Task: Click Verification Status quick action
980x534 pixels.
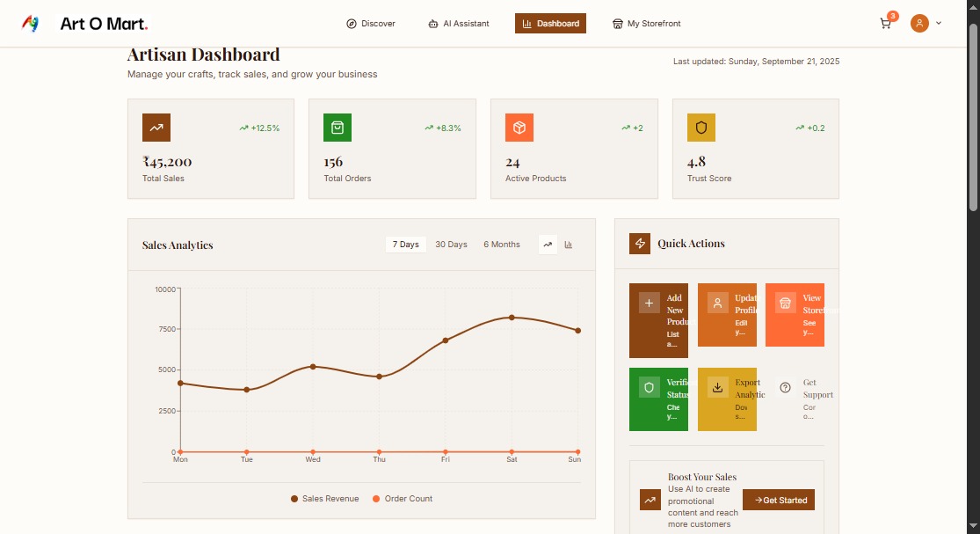Action: (x=658, y=399)
